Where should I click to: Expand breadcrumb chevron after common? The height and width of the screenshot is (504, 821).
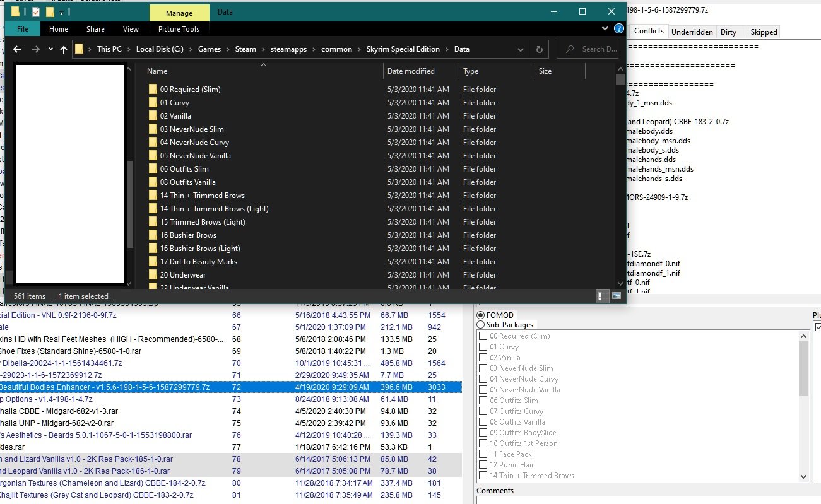click(359, 49)
